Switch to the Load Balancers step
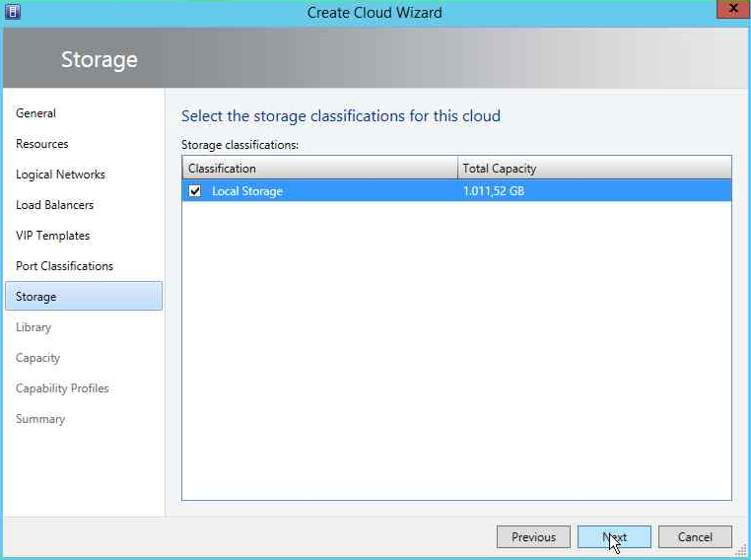Image resolution: width=751 pixels, height=560 pixels. [54, 205]
